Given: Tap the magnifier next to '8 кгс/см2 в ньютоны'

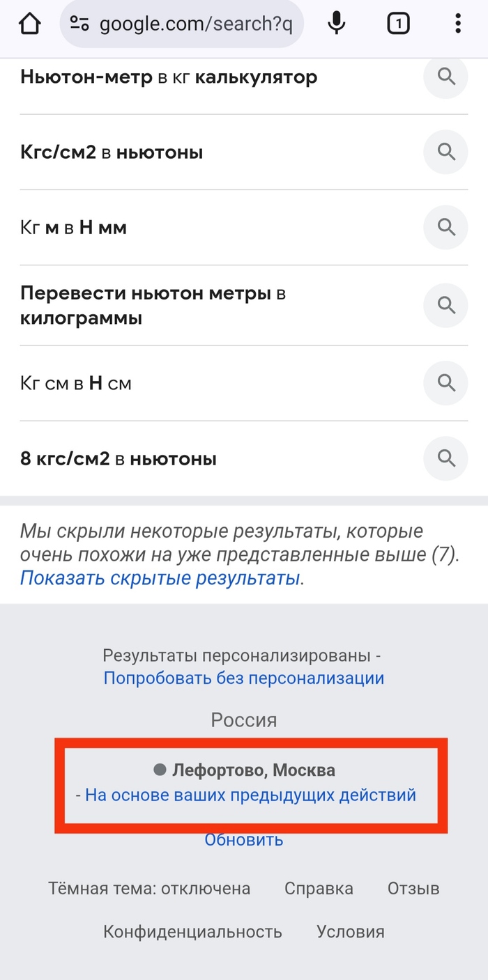Looking at the screenshot, I should click(445, 458).
